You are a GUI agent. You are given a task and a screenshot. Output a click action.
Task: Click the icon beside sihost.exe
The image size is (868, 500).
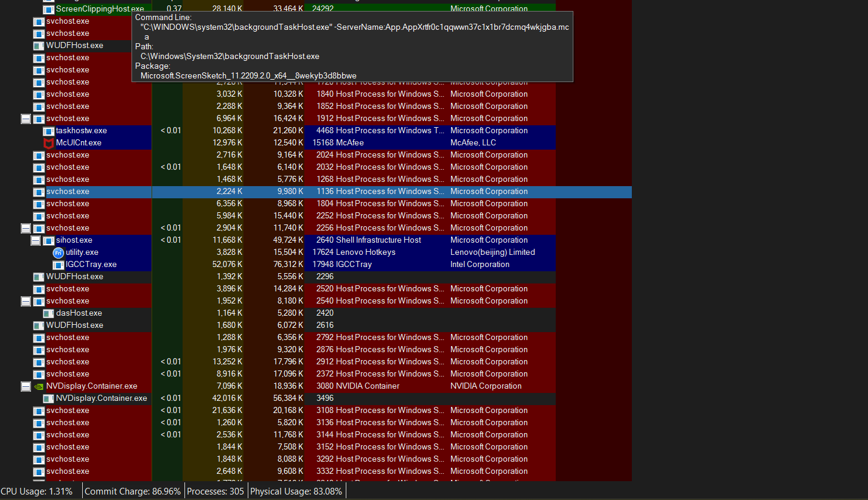tap(49, 240)
